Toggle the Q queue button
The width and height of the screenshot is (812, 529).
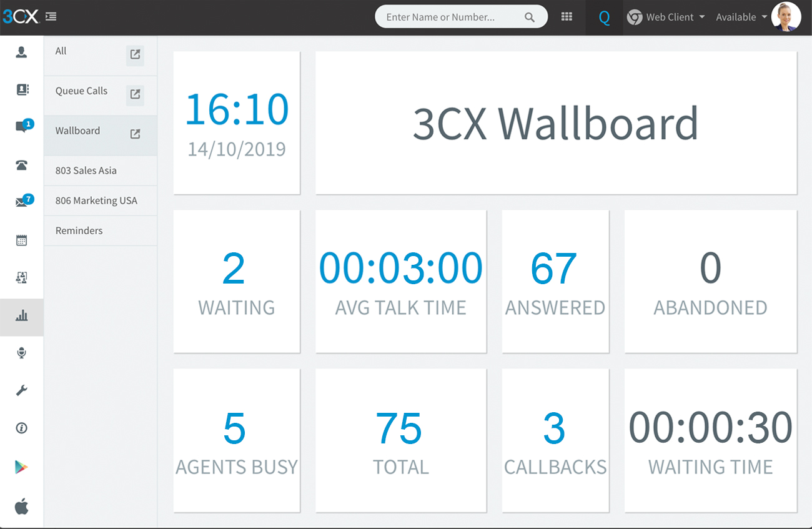pyautogui.click(x=604, y=17)
